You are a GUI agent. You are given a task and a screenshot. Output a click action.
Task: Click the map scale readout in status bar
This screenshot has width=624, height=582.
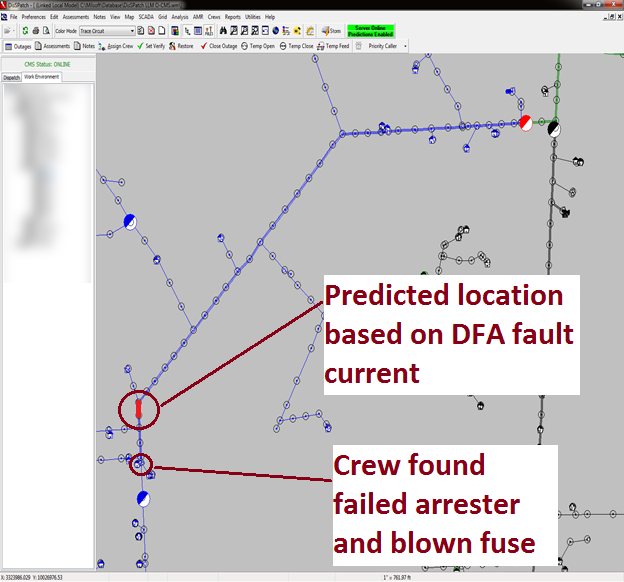(x=397, y=577)
